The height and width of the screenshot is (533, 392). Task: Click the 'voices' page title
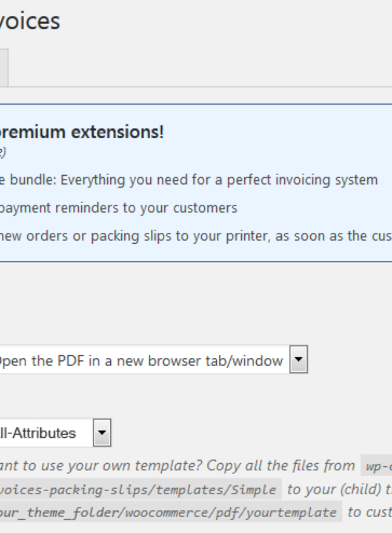pos(30,21)
